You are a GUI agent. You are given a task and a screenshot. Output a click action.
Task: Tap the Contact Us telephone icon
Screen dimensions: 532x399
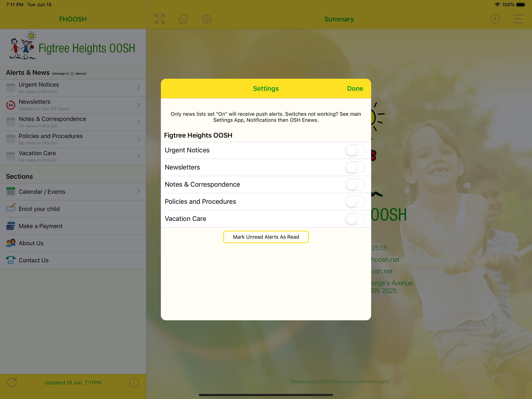[x=11, y=260]
